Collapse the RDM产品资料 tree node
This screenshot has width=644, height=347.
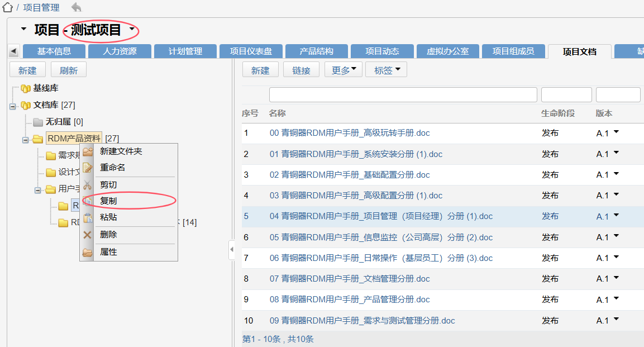(26, 140)
